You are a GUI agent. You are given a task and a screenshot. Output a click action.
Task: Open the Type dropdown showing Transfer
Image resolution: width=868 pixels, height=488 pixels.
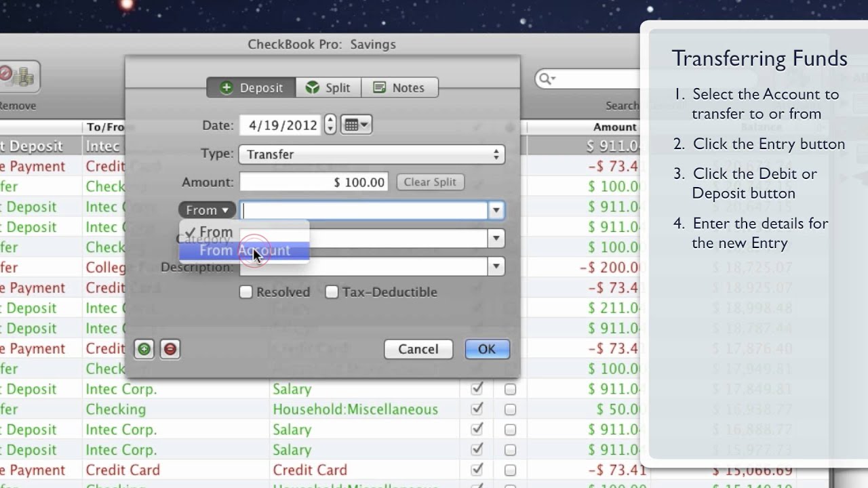372,155
